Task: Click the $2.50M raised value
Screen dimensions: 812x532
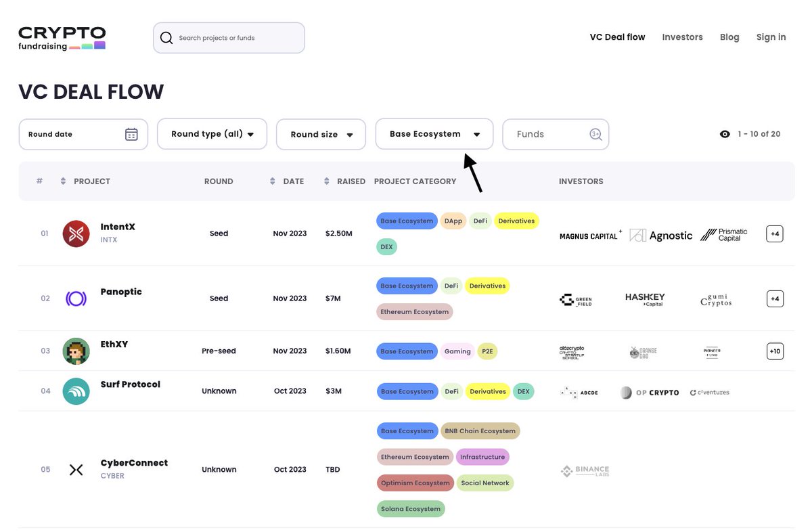Action: point(338,234)
